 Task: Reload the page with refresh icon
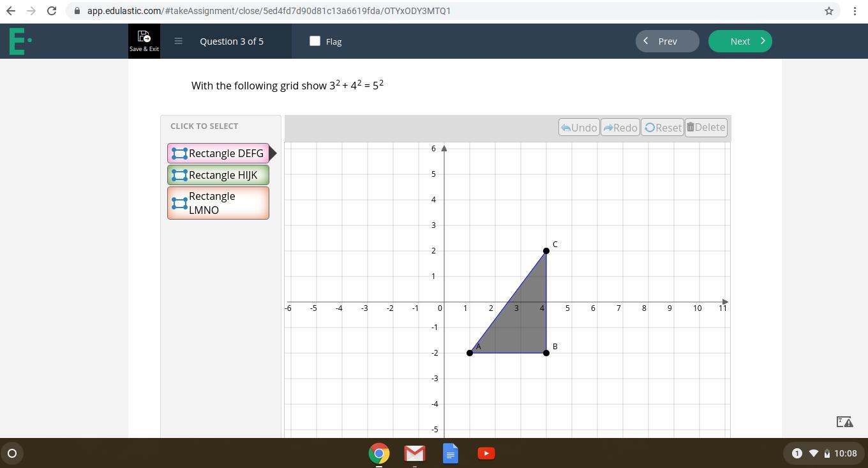[52, 11]
